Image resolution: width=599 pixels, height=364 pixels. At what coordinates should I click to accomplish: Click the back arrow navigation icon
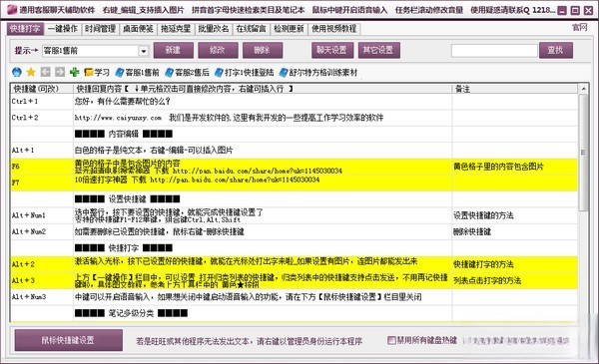point(46,72)
